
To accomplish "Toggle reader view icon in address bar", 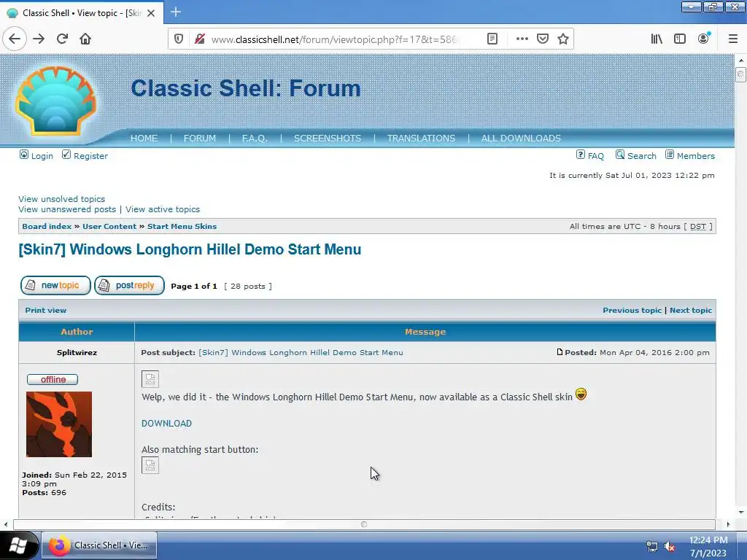I will pyautogui.click(x=492, y=39).
